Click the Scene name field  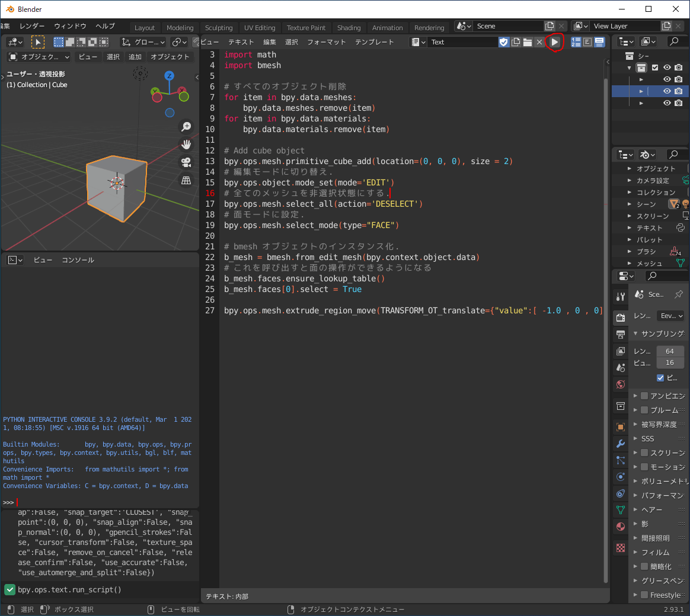click(x=509, y=27)
